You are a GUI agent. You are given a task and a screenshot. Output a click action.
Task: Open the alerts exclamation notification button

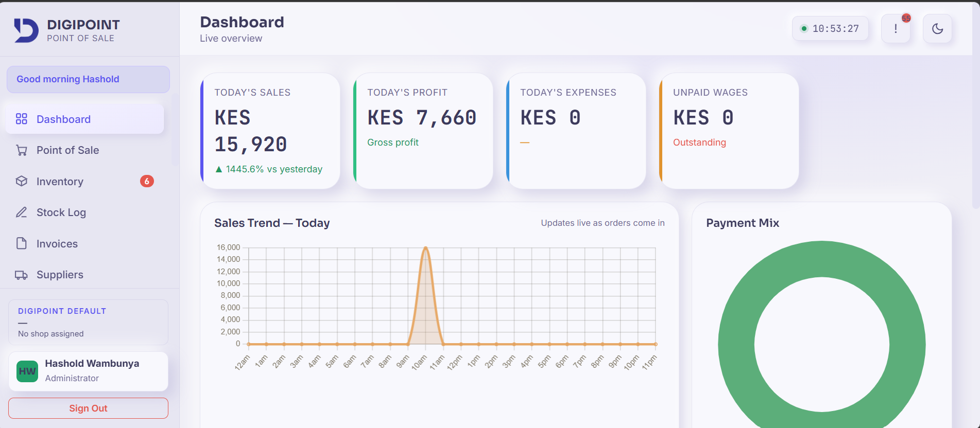click(x=896, y=28)
